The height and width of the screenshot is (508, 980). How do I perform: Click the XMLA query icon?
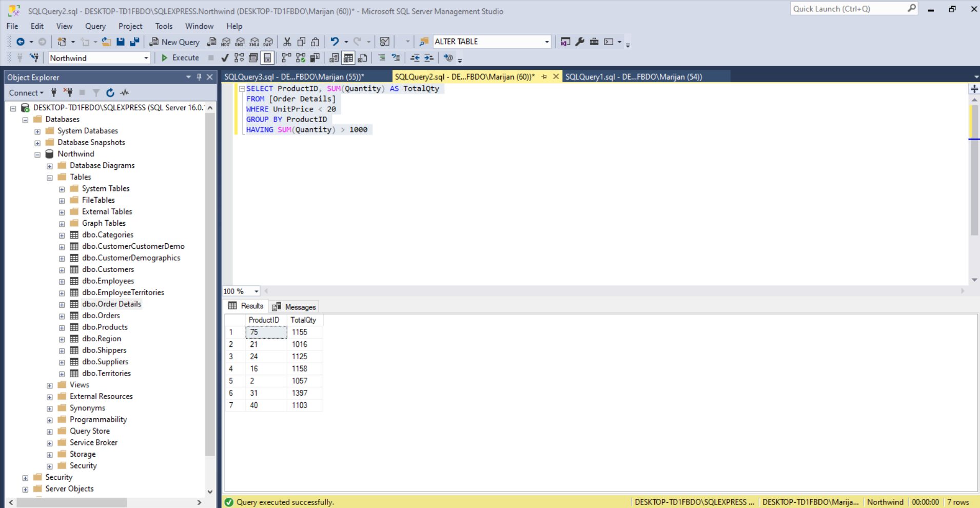click(x=254, y=42)
